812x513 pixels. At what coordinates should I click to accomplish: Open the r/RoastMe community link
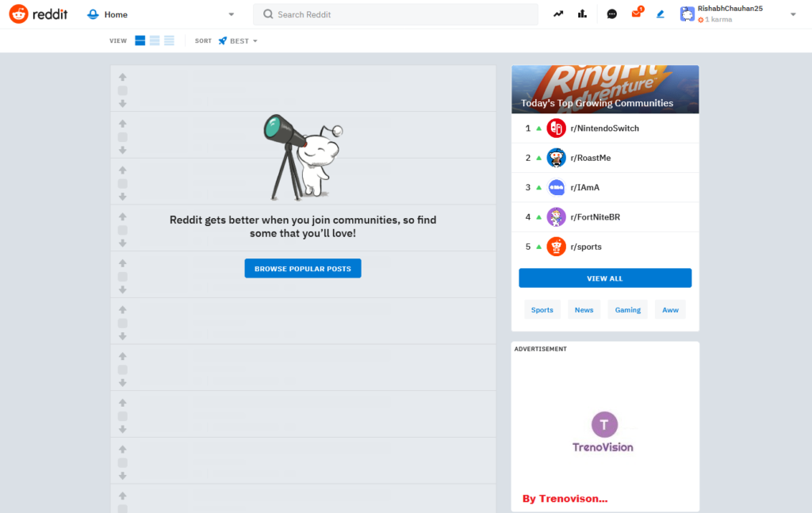tap(590, 158)
